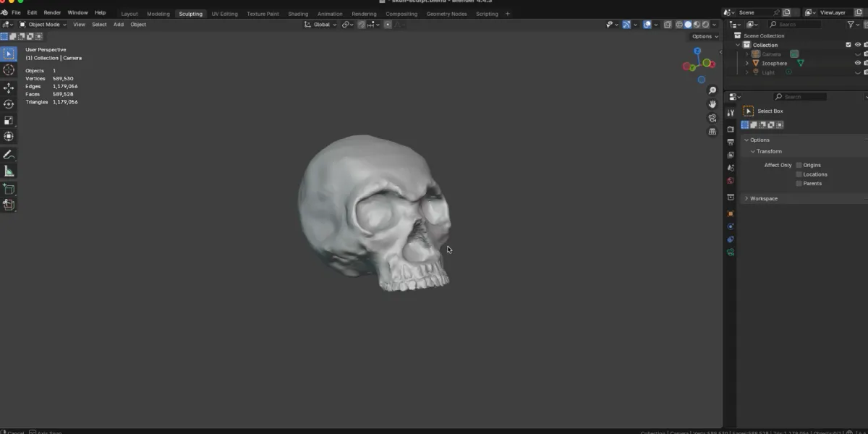This screenshot has height=434, width=868.
Task: Open the Object Mode dropdown
Action: [x=43, y=24]
